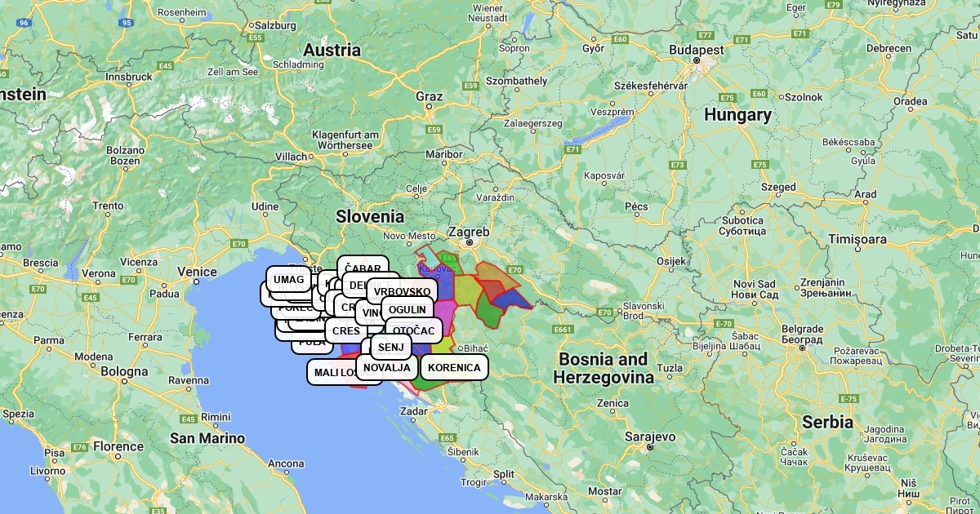980x514 pixels.
Task: Click the Venice city label
Action: click(198, 272)
